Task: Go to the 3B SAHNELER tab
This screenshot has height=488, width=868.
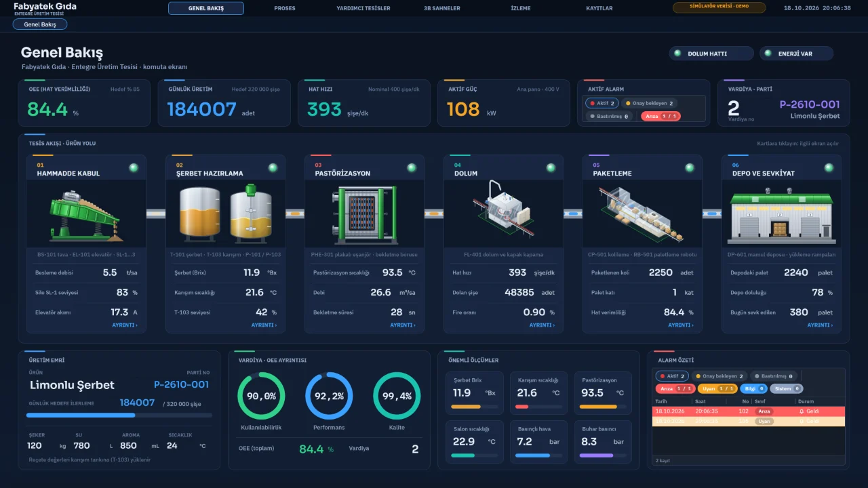Action: click(442, 8)
